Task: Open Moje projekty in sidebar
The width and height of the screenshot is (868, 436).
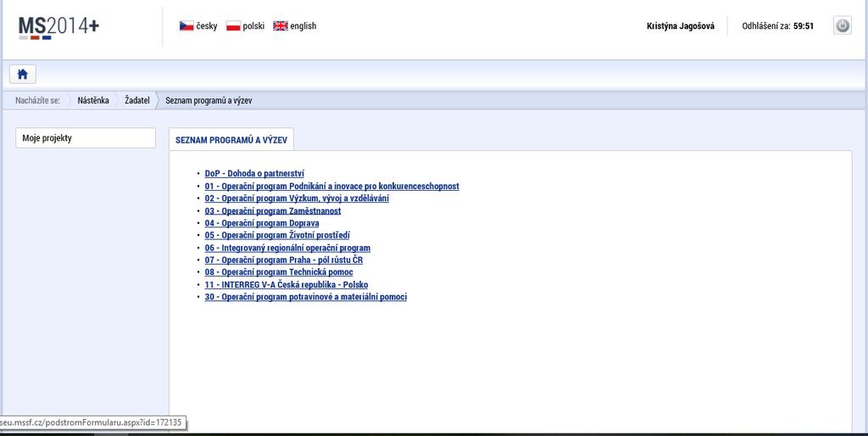Action: coord(86,138)
